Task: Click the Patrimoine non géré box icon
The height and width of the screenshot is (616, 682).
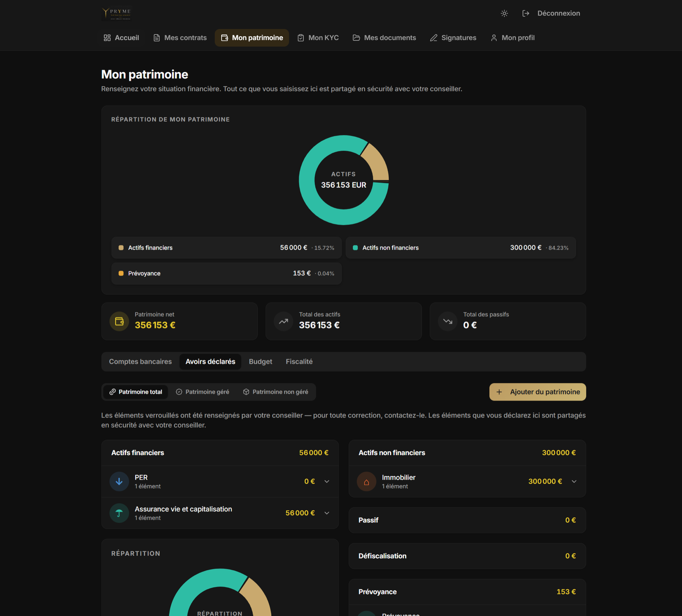Action: [246, 392]
